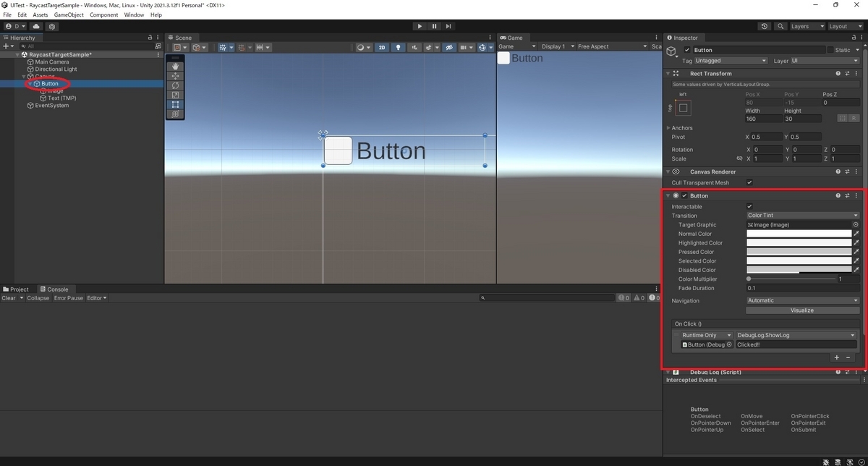868x466 pixels.
Task: Toggle scene lighting bulb icon
Action: point(396,47)
